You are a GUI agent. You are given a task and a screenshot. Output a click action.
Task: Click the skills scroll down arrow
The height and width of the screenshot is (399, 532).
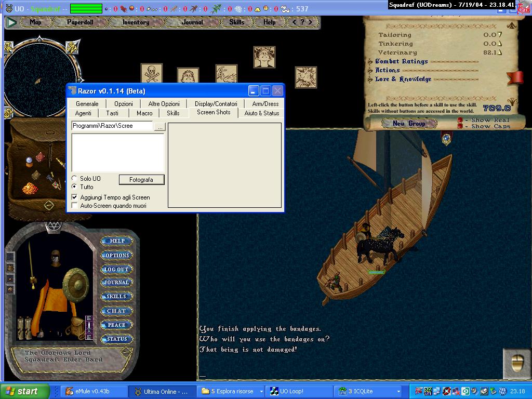(x=512, y=101)
